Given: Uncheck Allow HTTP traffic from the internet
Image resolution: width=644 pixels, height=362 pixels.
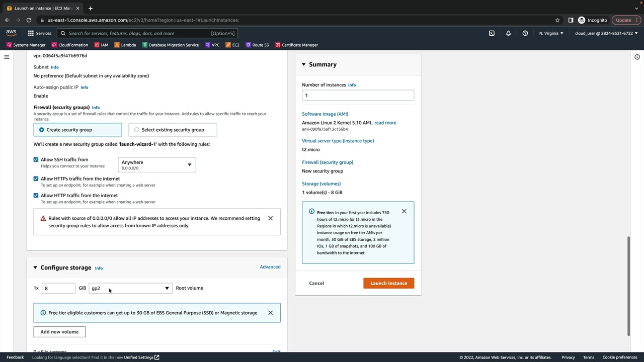Looking at the screenshot, I should coord(36,195).
